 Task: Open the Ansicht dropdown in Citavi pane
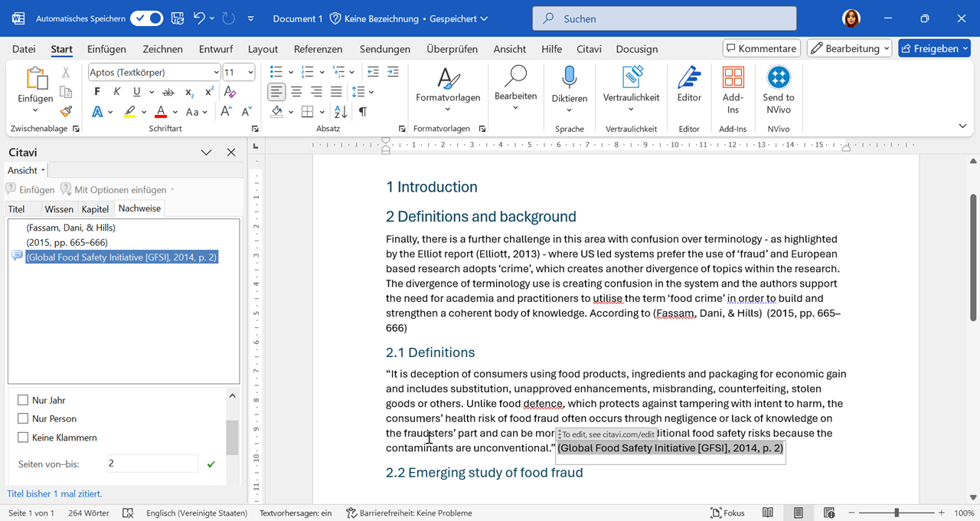[x=26, y=170]
